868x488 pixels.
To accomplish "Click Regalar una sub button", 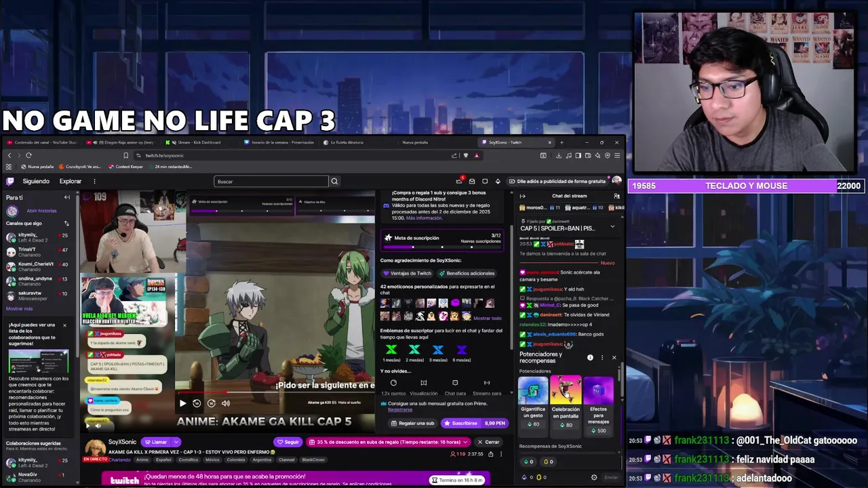I will click(x=413, y=423).
